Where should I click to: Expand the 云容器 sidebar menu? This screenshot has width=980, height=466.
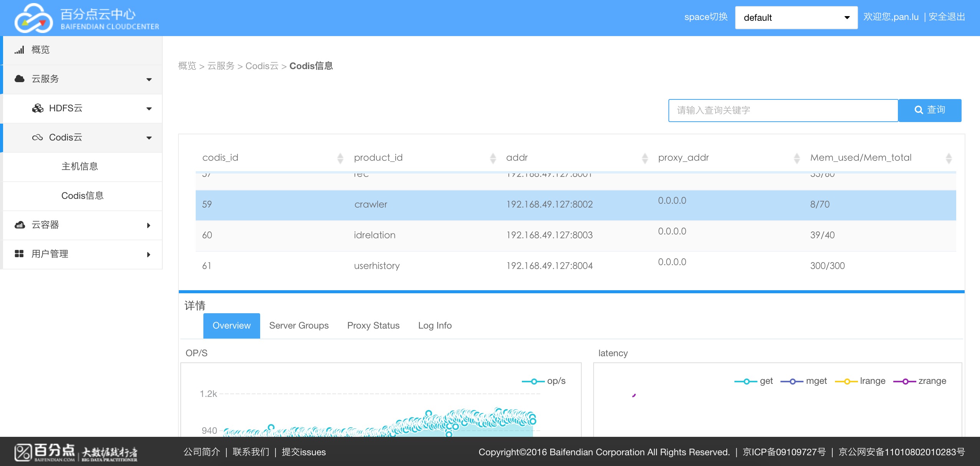coord(148,225)
